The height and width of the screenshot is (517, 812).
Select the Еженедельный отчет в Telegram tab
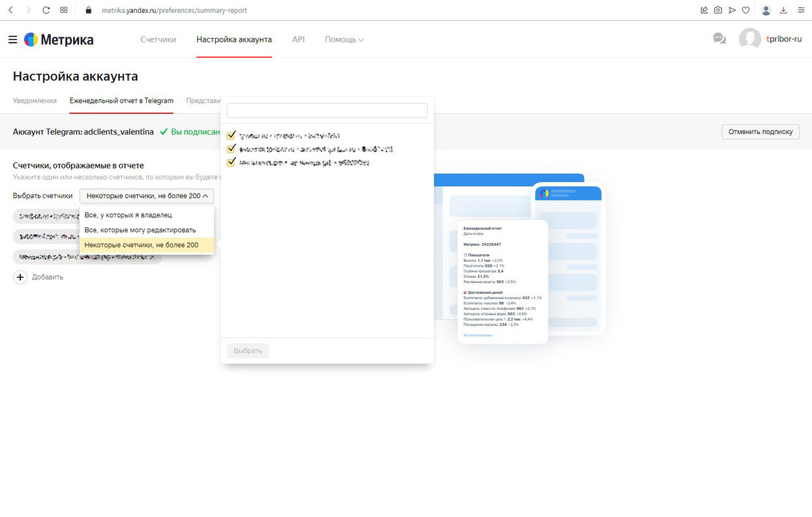coord(122,100)
